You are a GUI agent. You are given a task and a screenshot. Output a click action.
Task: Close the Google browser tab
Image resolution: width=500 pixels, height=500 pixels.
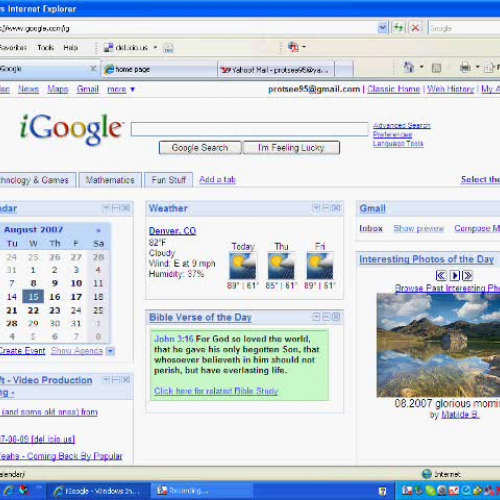tap(93, 68)
